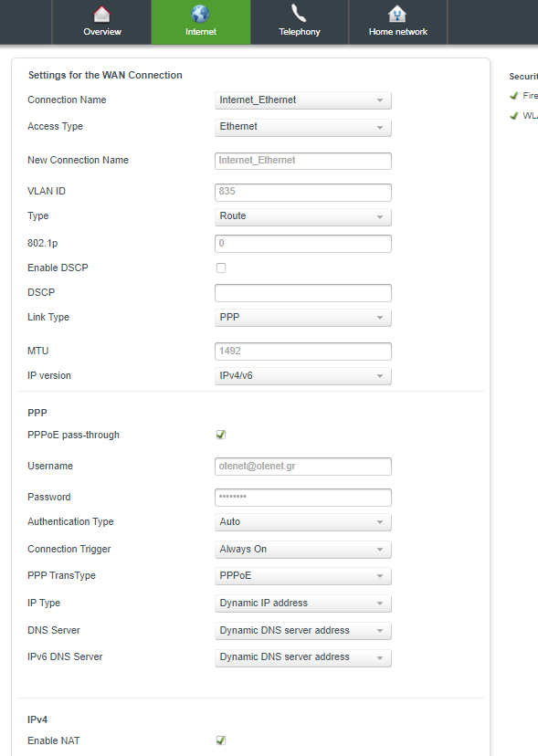This screenshot has height=756, width=538.
Task: Disable the Enable NAT checkbox
Action: (221, 740)
